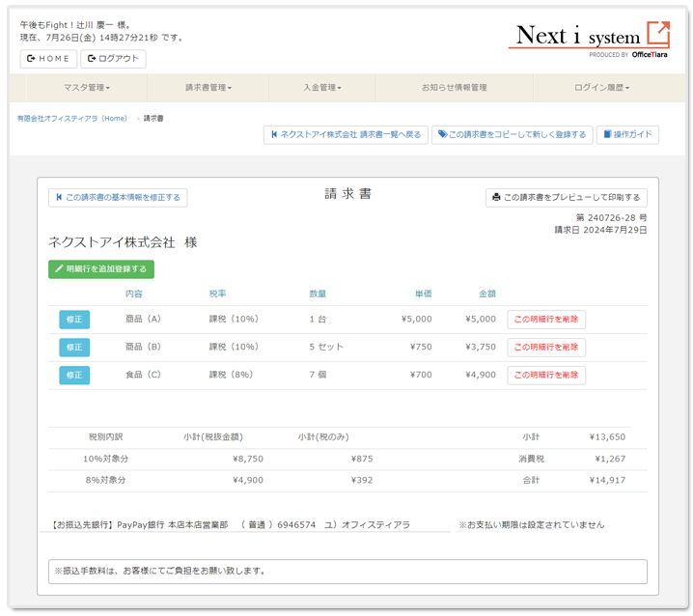Click the ログアウト button
This screenshot has height=616, width=693.
pyautogui.click(x=113, y=58)
